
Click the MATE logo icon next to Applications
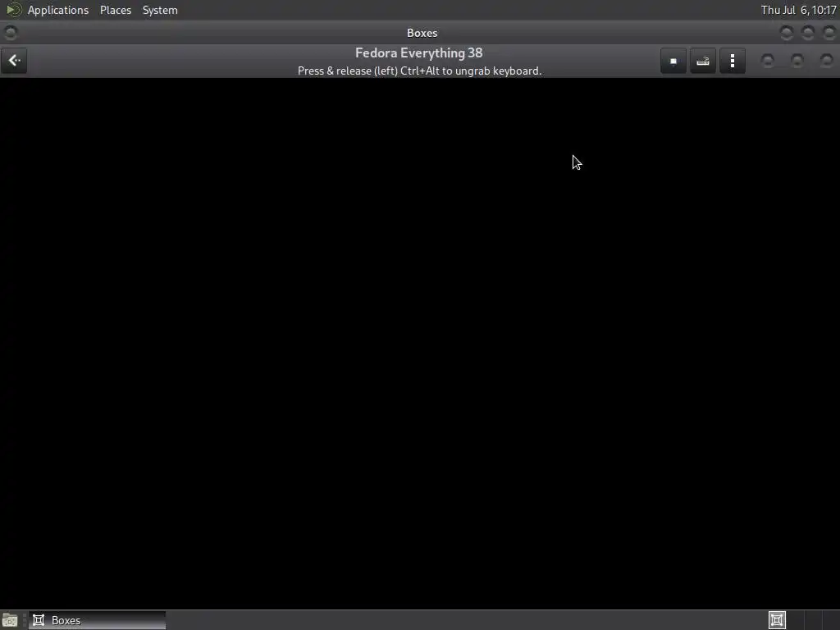pos(13,10)
